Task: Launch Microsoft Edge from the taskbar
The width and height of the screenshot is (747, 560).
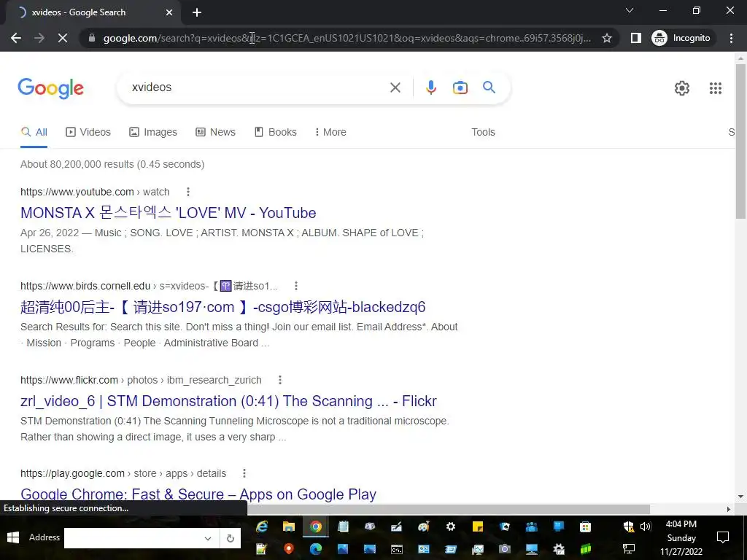Action: coord(316,549)
